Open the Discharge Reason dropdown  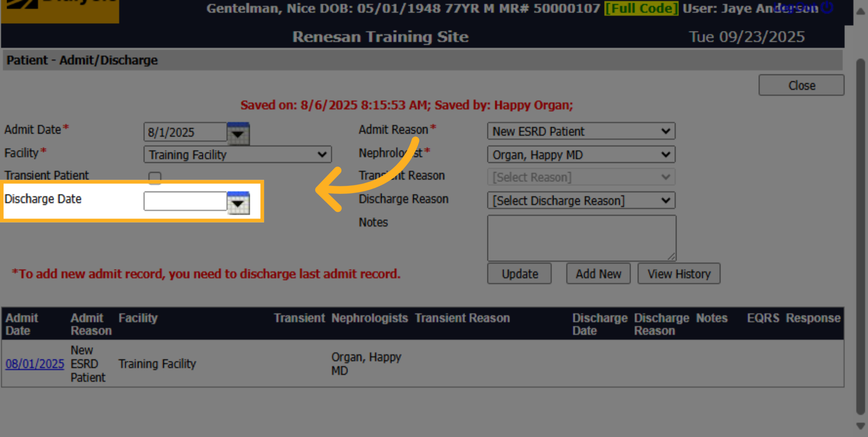point(581,201)
